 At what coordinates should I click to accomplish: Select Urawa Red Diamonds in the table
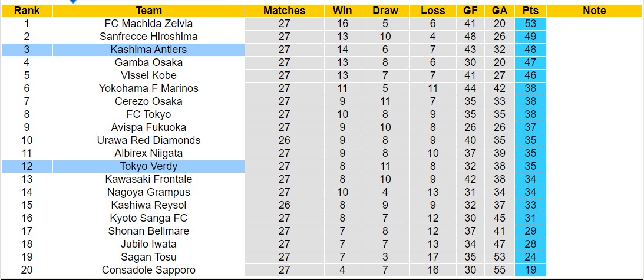tap(148, 140)
